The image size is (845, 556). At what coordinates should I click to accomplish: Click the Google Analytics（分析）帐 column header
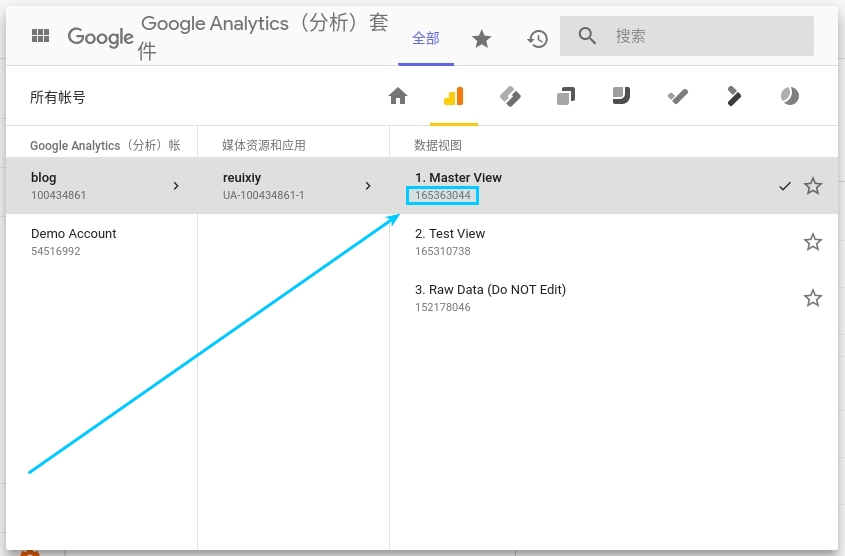coord(105,145)
